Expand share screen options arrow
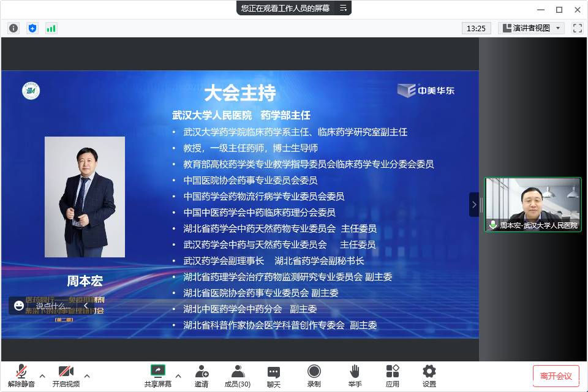Viewport: 588px width, 392px height. [x=178, y=375]
